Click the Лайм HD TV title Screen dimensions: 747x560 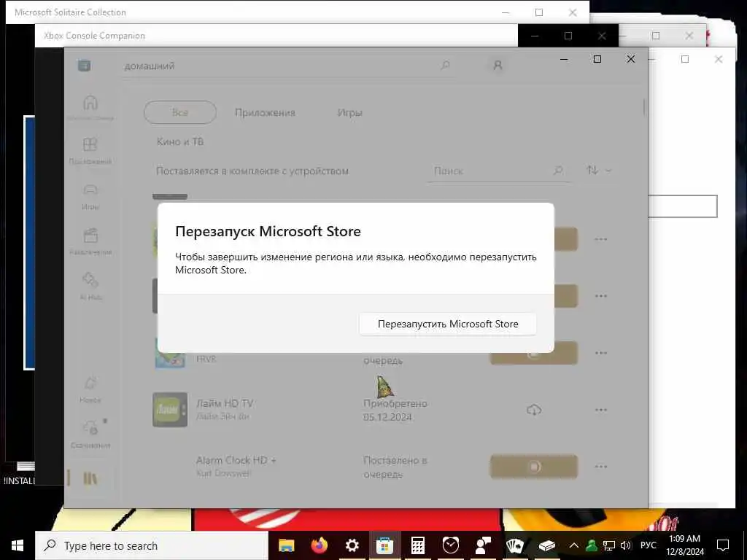(225, 403)
